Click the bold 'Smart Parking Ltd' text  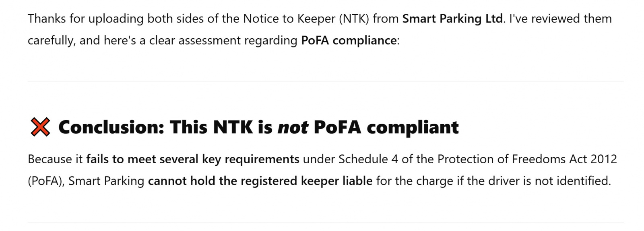tap(452, 19)
